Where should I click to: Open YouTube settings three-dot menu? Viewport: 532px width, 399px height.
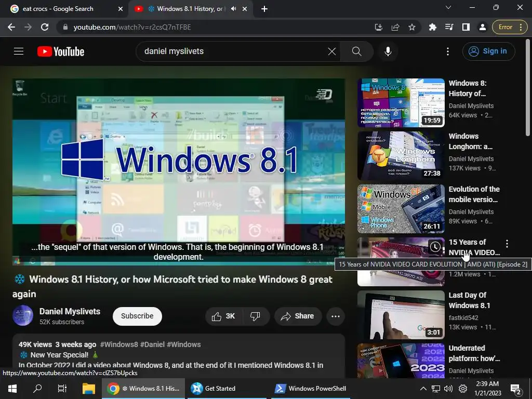pos(447,51)
